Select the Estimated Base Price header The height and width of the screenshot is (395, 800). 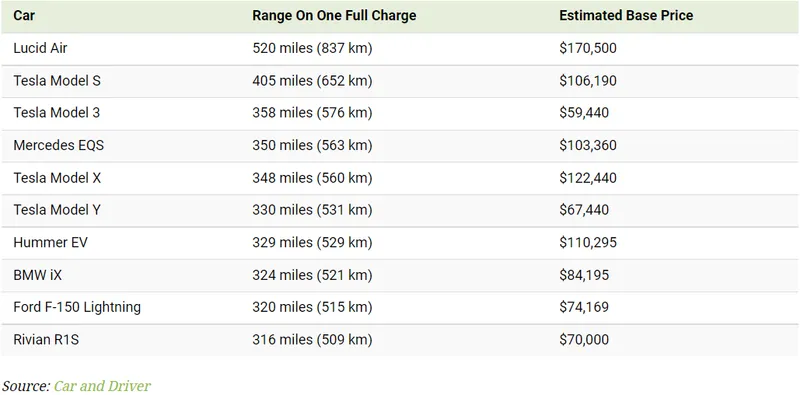pyautogui.click(x=626, y=15)
